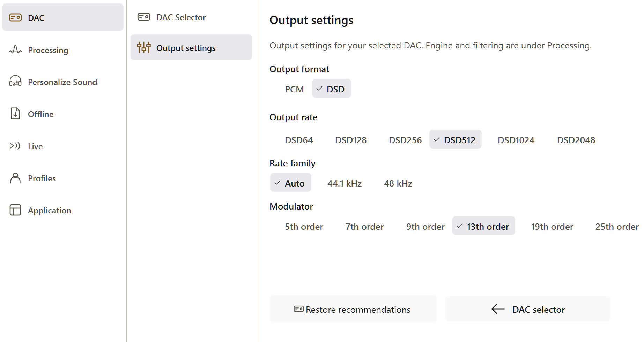The height and width of the screenshot is (342, 644).
Task: Set rate family to 44.1 kHz
Action: coord(345,183)
